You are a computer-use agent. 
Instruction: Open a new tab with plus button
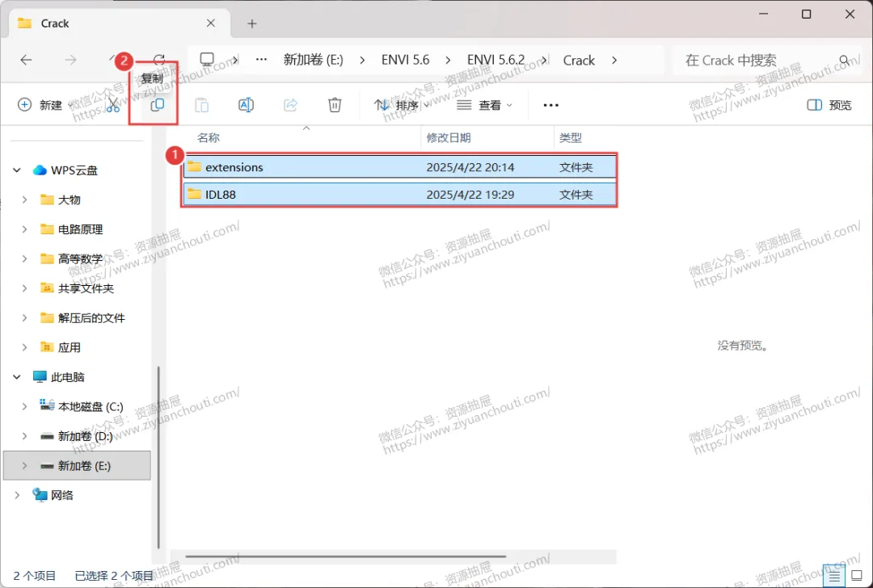pos(252,23)
